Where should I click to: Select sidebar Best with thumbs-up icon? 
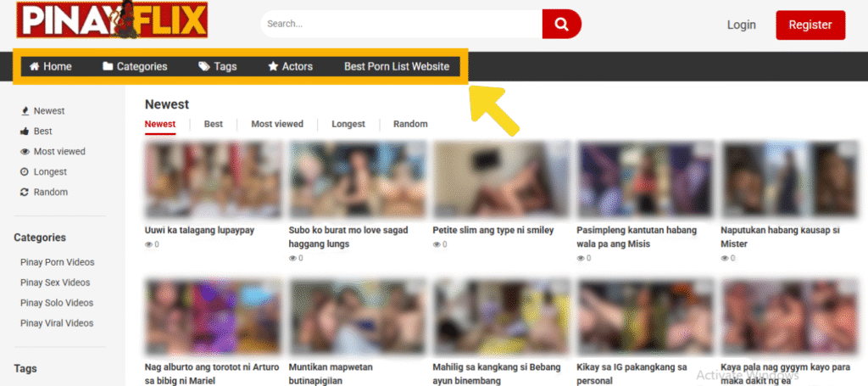pos(36,131)
